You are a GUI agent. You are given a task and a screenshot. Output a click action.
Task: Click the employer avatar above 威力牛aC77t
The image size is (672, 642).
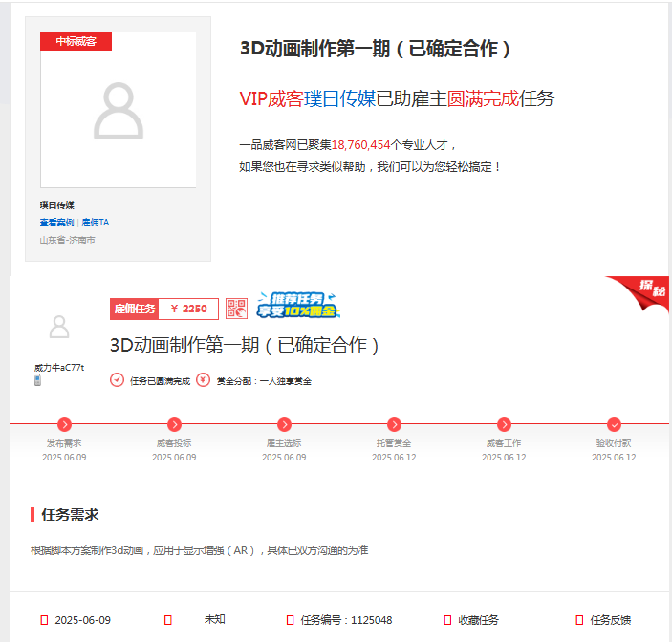(x=59, y=327)
